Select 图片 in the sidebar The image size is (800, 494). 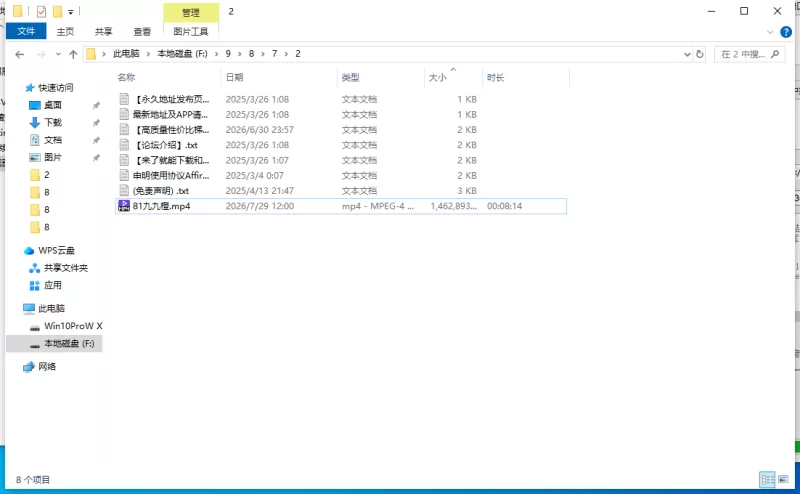coord(53,157)
